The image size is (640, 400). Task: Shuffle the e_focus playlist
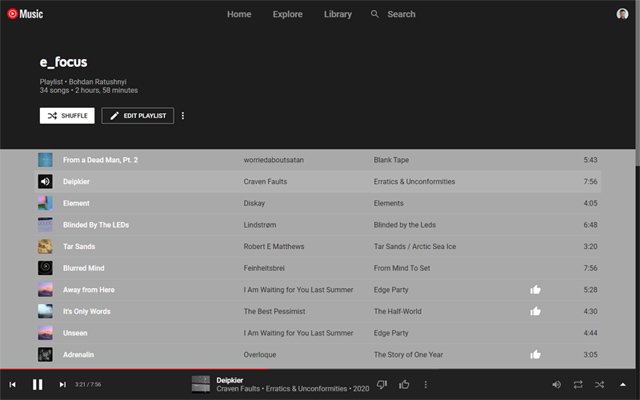tap(67, 116)
